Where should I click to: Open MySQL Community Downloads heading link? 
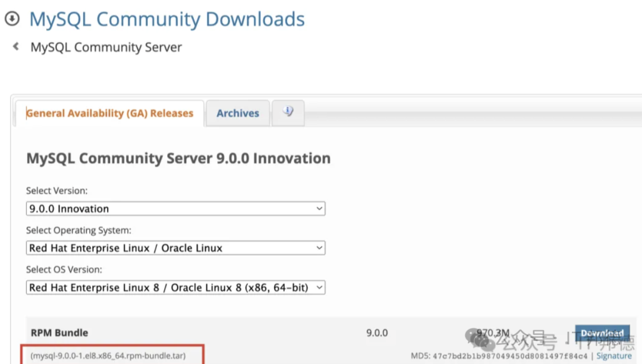pos(167,19)
